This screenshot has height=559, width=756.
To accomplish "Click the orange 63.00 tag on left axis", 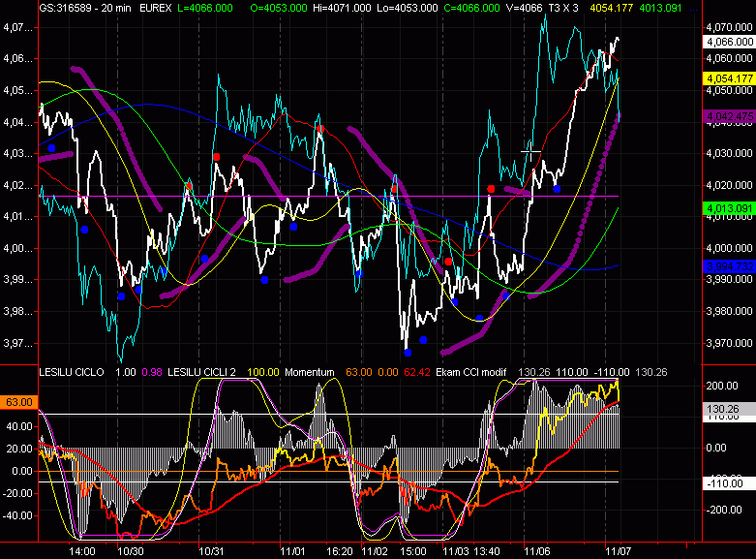I will tap(19, 402).
